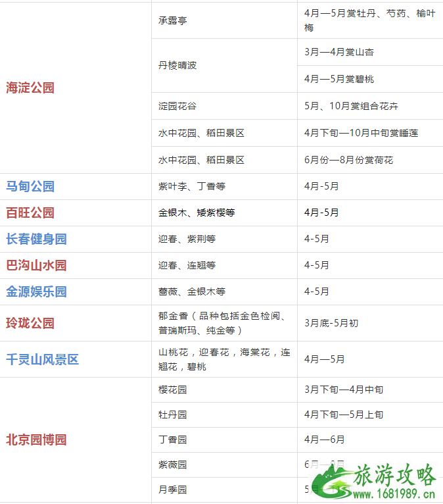Click the 北京园博园 park name

pyautogui.click(x=36, y=440)
